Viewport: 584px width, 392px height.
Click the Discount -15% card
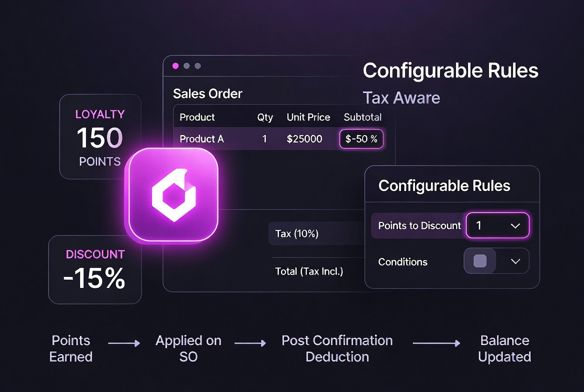tap(95, 269)
